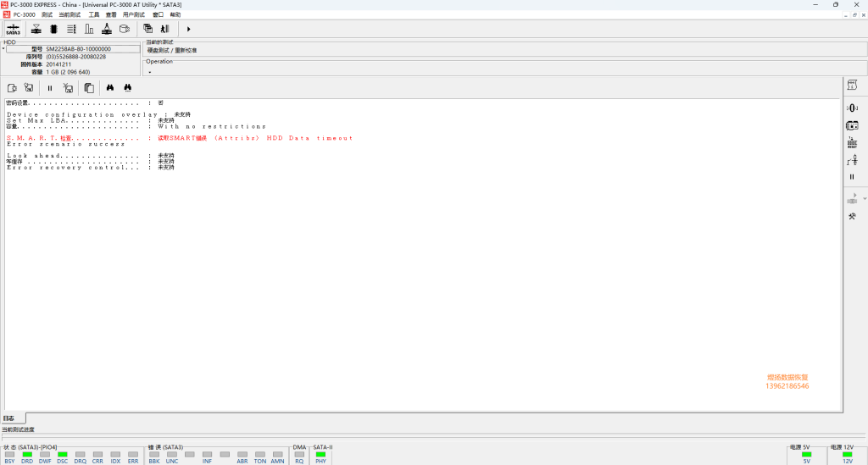Click the first binoculars search icon
The height and width of the screenshot is (465, 868).
coord(110,88)
